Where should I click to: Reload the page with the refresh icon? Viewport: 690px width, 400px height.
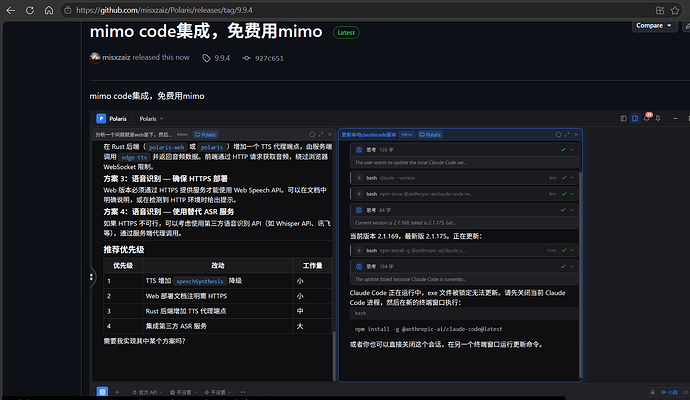pyautogui.click(x=29, y=10)
